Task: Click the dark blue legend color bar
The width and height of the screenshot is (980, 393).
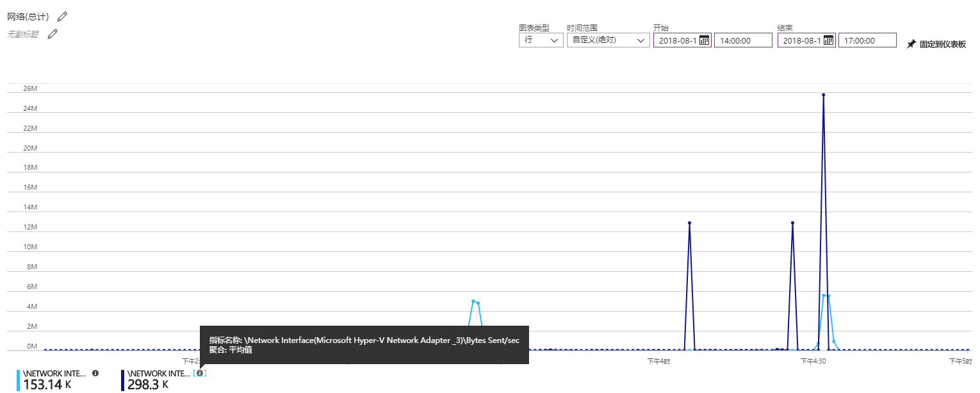Action: (x=123, y=380)
